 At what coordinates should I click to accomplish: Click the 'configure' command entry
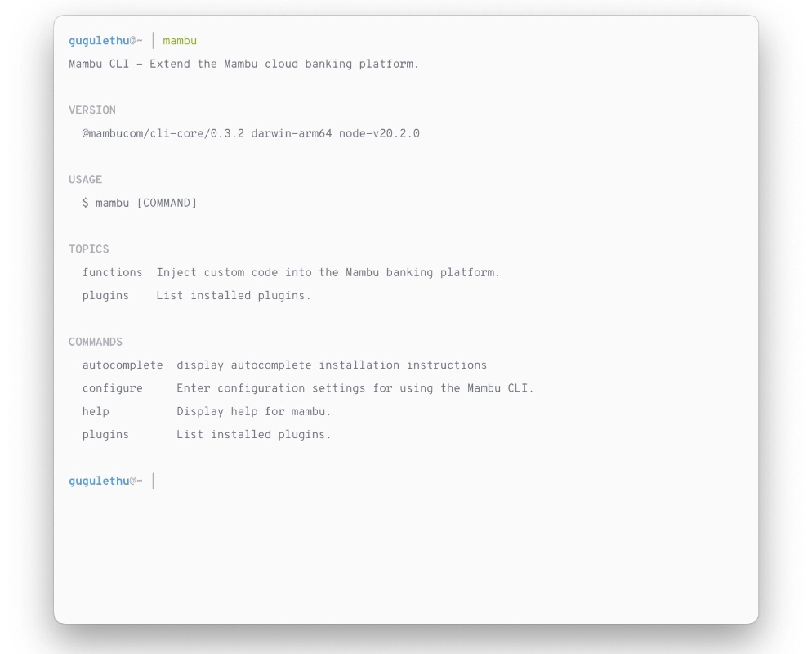pos(112,388)
